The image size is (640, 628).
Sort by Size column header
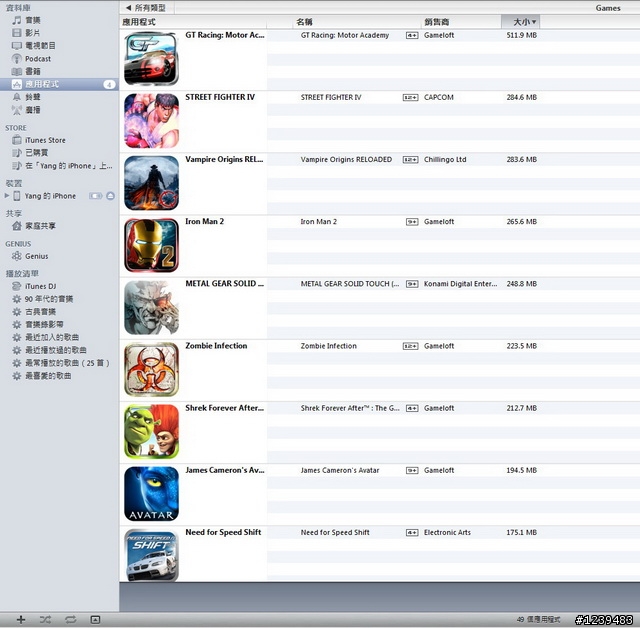coord(521,22)
